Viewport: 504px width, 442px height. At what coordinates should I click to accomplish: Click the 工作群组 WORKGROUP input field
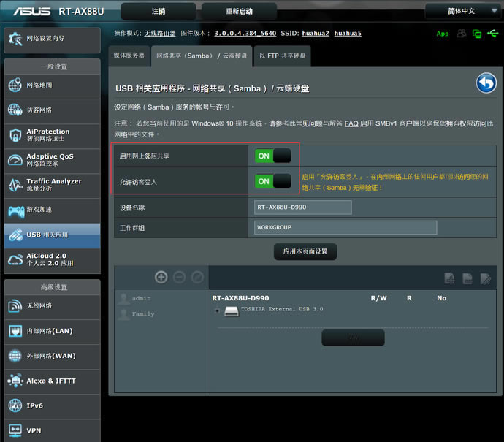pyautogui.click(x=345, y=227)
